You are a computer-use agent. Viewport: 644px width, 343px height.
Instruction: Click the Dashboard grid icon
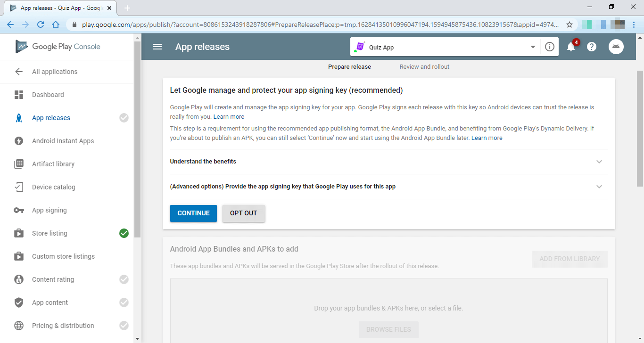tap(19, 95)
